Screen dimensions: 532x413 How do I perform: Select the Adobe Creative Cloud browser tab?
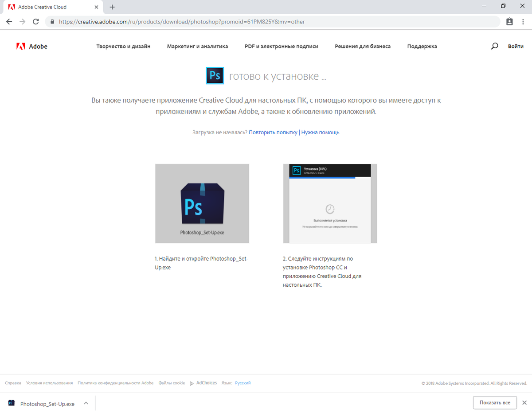52,7
